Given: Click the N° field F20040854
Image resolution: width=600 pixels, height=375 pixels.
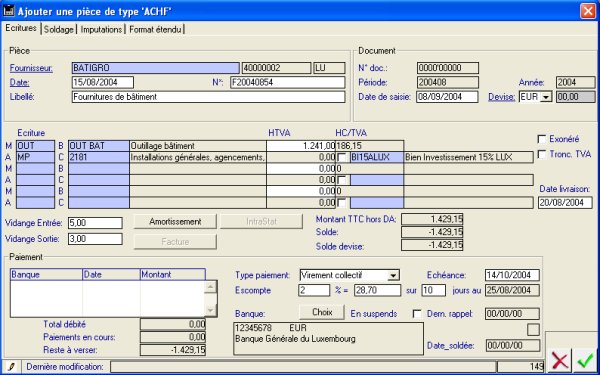Looking at the screenshot, I should (x=288, y=82).
